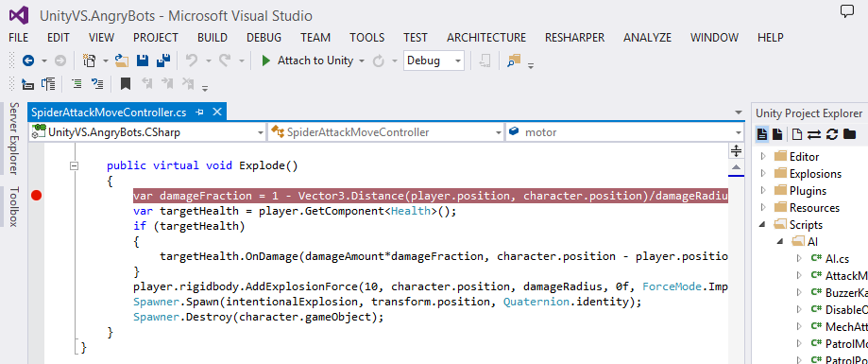Image resolution: width=868 pixels, height=364 pixels.
Task: Click the Navigate Backward arrow icon
Action: click(27, 61)
